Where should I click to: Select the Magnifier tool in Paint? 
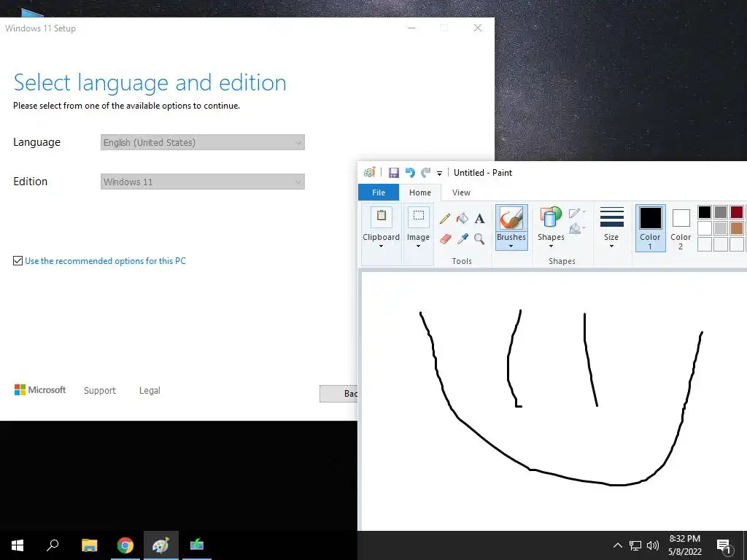pos(479,238)
